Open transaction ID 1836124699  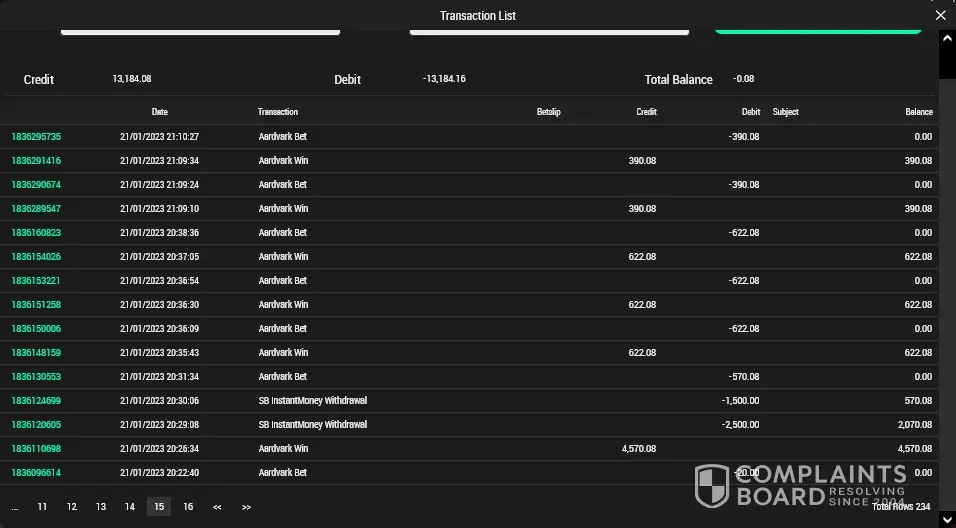click(x=36, y=401)
